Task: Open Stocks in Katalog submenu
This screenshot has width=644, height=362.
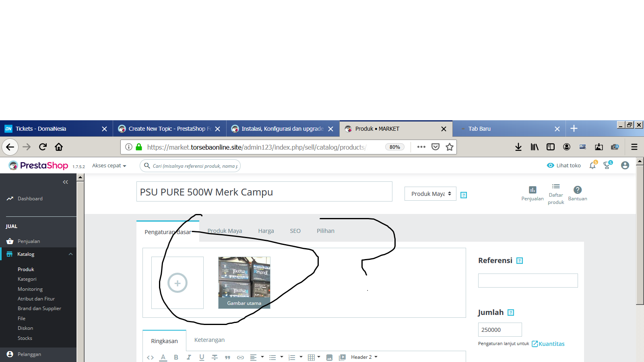Action: coord(25,338)
